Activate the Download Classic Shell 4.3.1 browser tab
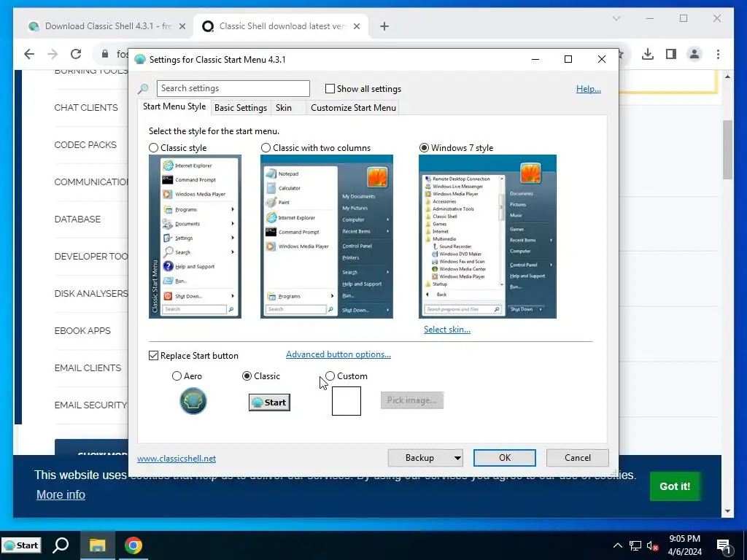 107,26
